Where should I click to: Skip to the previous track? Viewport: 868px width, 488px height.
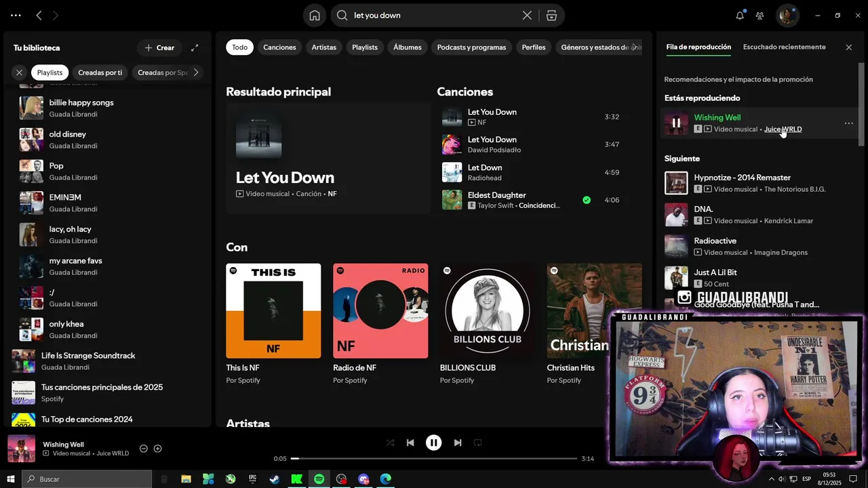(x=410, y=443)
